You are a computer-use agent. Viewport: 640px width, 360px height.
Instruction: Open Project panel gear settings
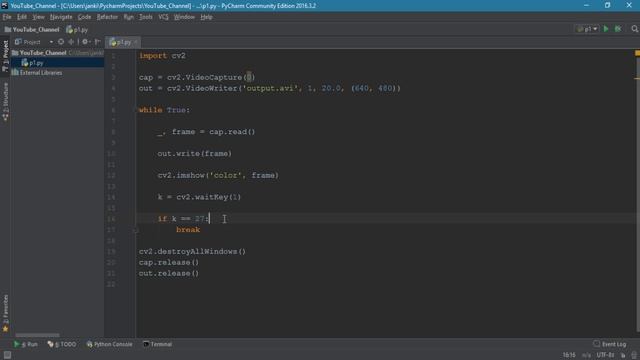(85, 42)
